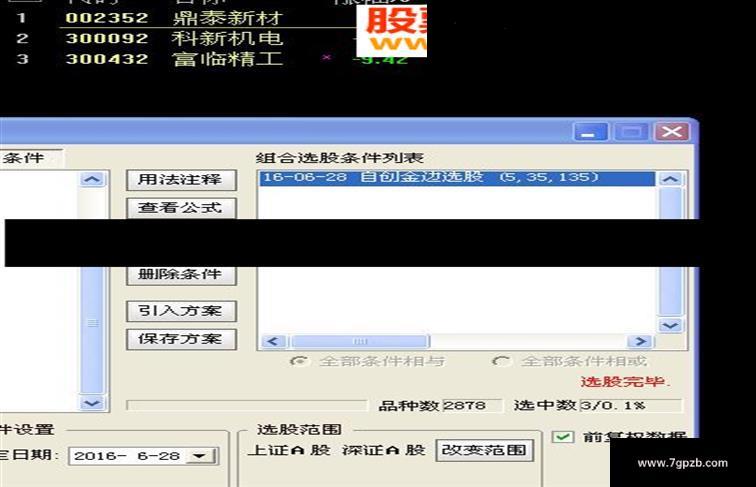This screenshot has height=487, width=756.
Task: Click the 品种数 field showing 2878
Action: click(x=472, y=406)
